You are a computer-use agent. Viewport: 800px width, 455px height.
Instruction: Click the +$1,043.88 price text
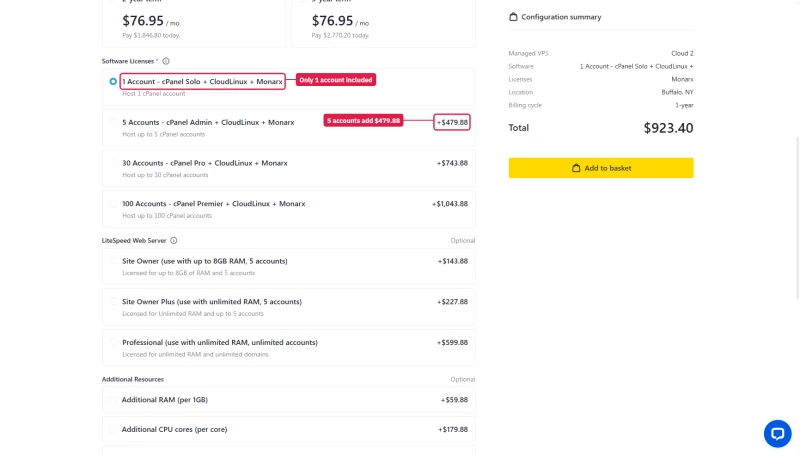click(449, 204)
